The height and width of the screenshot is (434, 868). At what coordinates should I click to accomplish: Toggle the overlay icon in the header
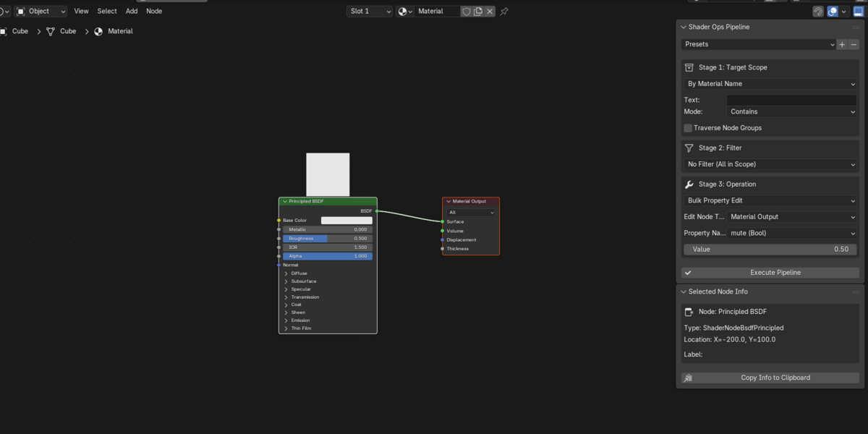tap(833, 12)
